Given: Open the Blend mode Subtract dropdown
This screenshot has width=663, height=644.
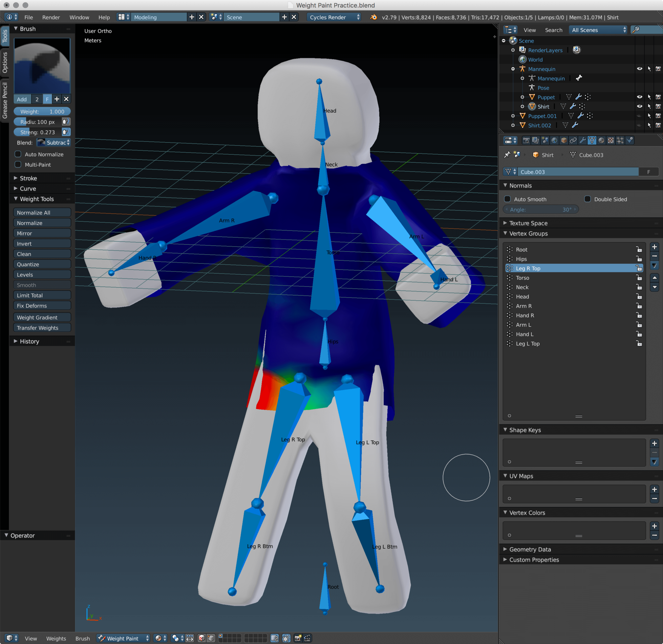Looking at the screenshot, I should click(54, 142).
